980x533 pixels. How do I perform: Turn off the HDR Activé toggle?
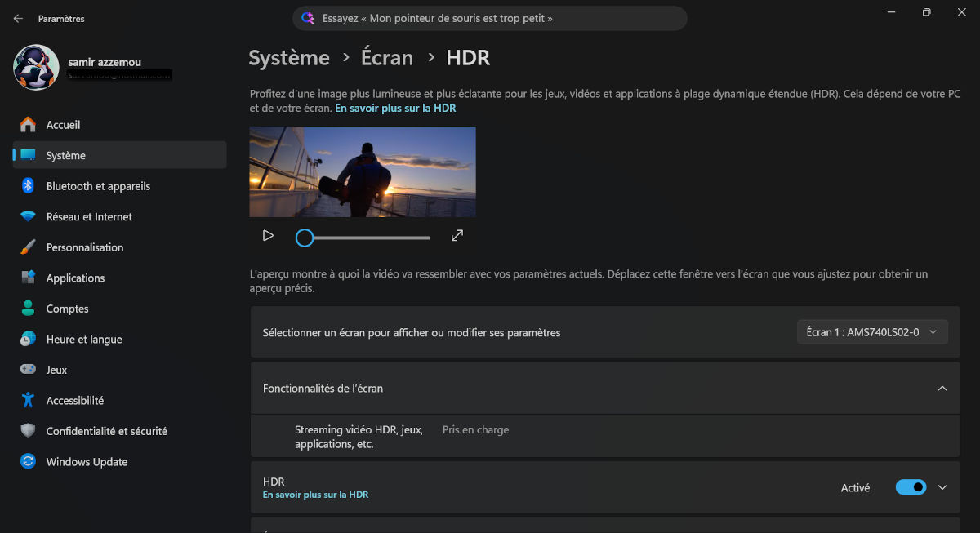pos(911,487)
